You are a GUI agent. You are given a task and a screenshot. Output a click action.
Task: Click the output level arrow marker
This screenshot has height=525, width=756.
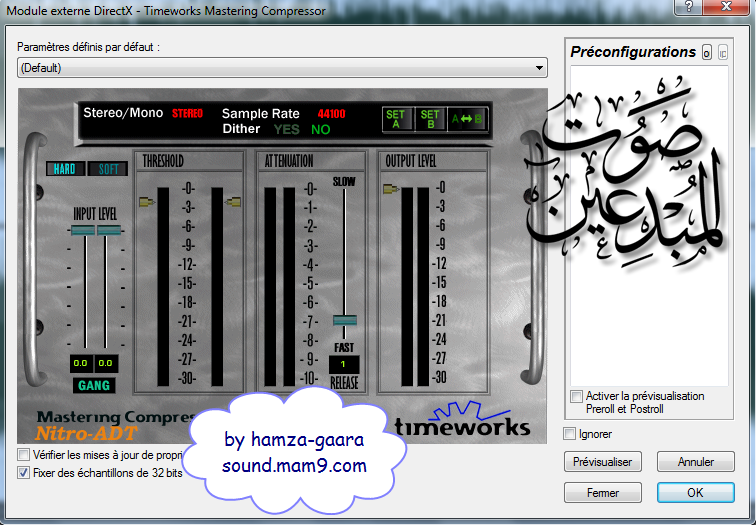[391, 188]
